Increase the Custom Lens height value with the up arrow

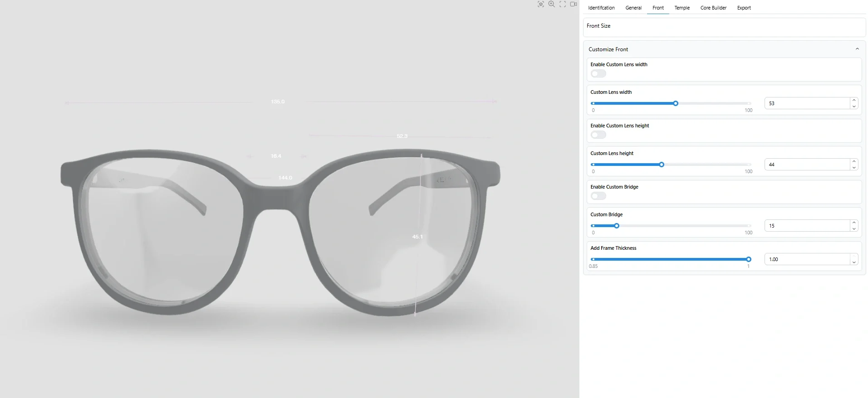854,162
